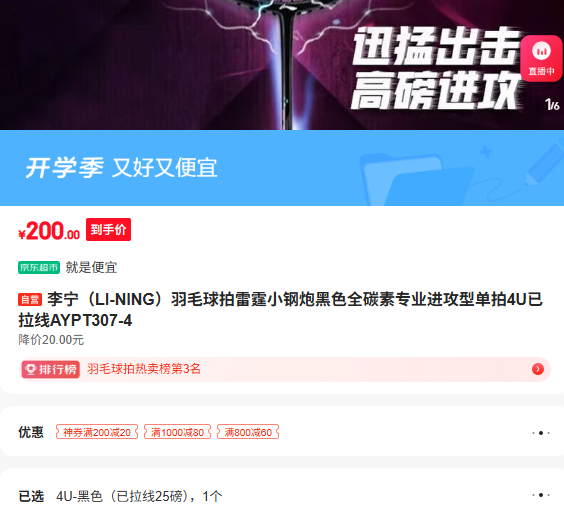
Task: Select the 满800减60 coupon tag
Action: pyautogui.click(x=248, y=432)
